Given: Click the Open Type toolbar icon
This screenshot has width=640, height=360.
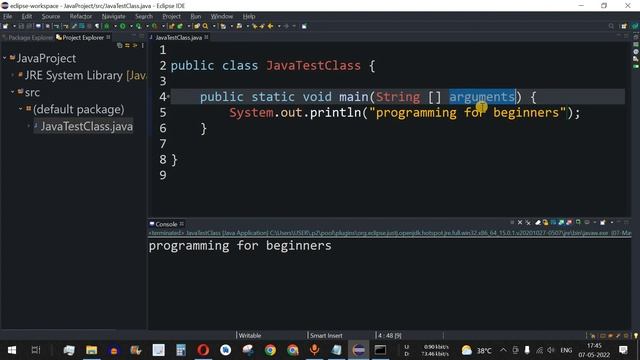Looking at the screenshot, I should pyautogui.click(x=197, y=26).
